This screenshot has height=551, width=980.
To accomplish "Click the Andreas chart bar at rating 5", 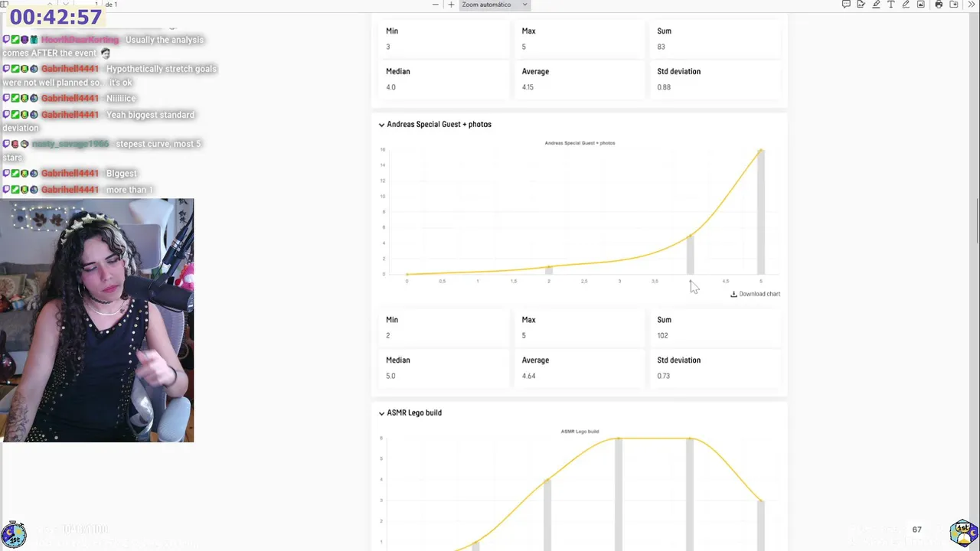I will [x=761, y=212].
